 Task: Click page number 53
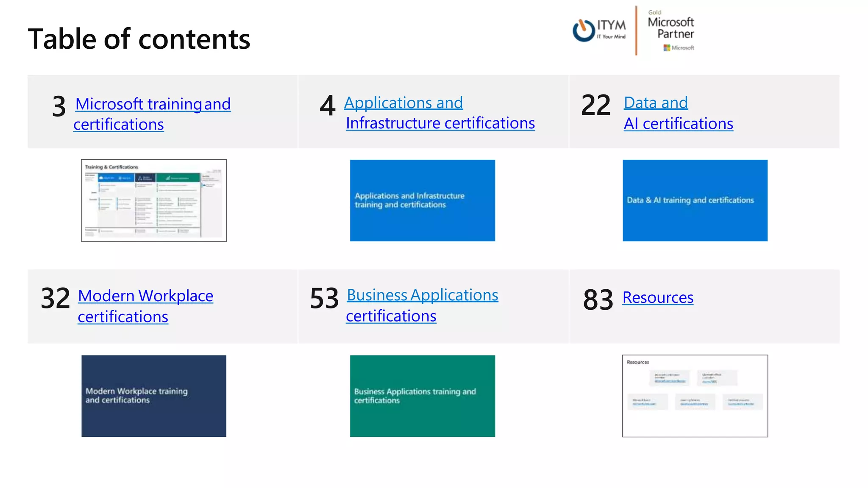[x=324, y=298]
